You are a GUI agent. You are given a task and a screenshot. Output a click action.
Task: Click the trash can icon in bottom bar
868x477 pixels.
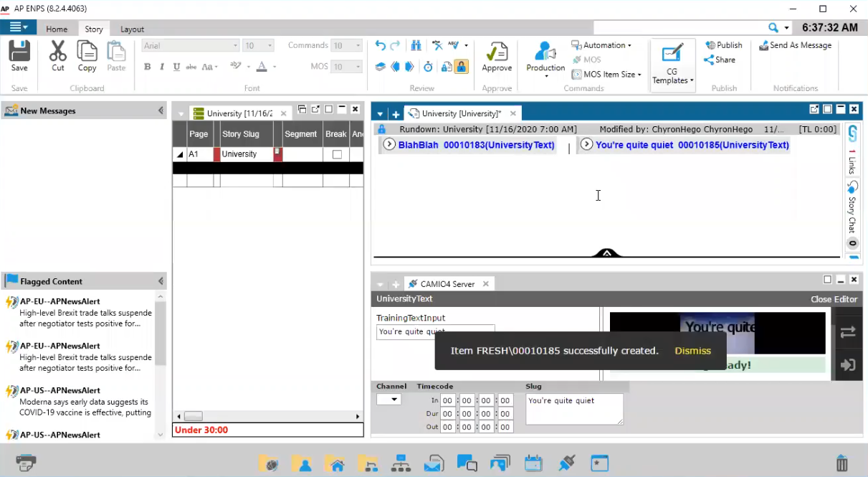(842, 463)
